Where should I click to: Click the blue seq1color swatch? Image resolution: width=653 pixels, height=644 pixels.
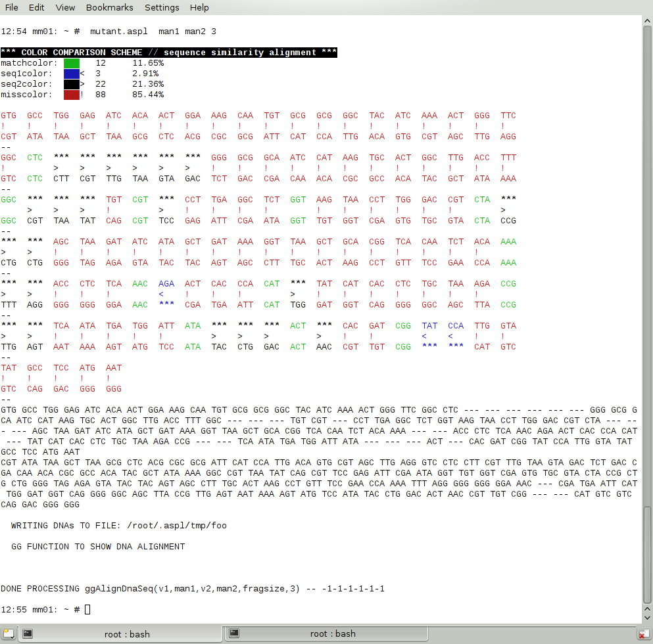coord(71,74)
